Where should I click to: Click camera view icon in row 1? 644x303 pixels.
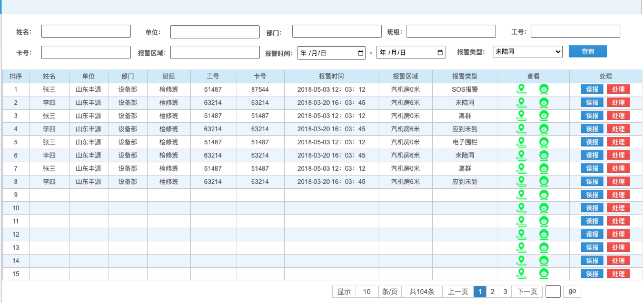coord(544,89)
